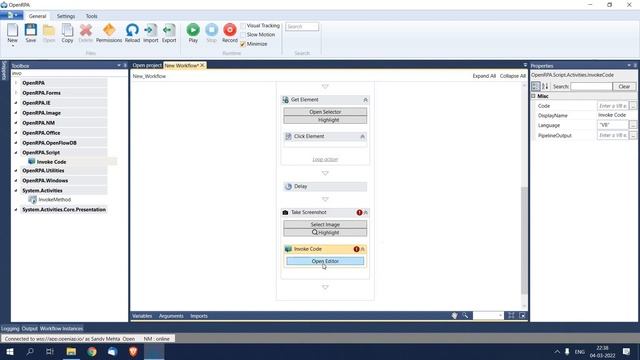Click Open Editor in Invoke Code
Image resolution: width=640 pixels, height=360 pixels.
point(325,261)
